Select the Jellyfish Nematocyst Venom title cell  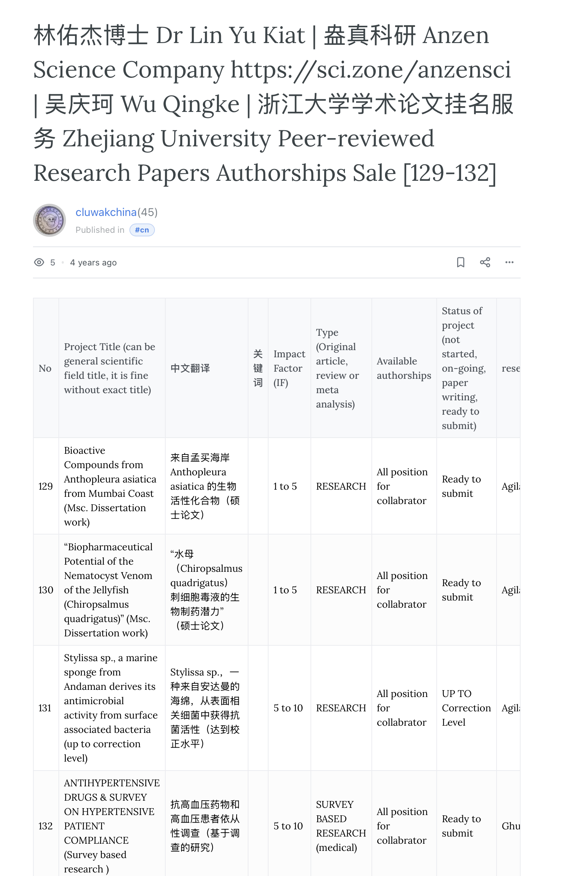[111, 590]
